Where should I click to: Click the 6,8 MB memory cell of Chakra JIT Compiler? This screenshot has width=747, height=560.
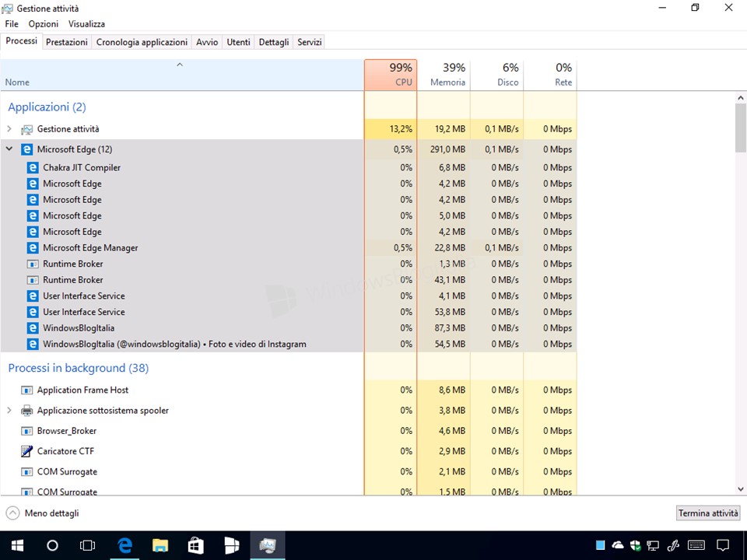pos(453,168)
